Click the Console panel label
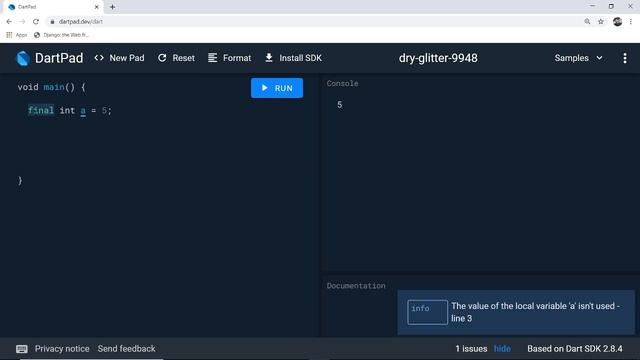Screen dimensions: 640x360 pyautogui.click(x=342, y=83)
